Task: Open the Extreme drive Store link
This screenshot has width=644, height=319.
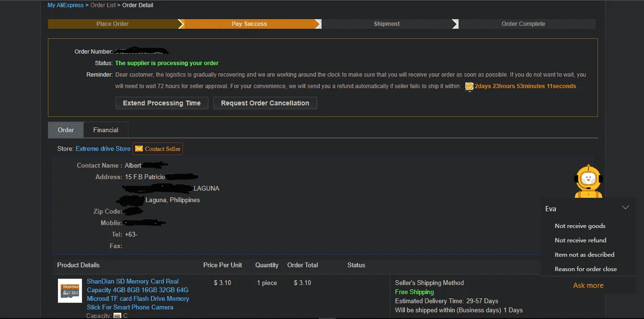Action: (103, 149)
